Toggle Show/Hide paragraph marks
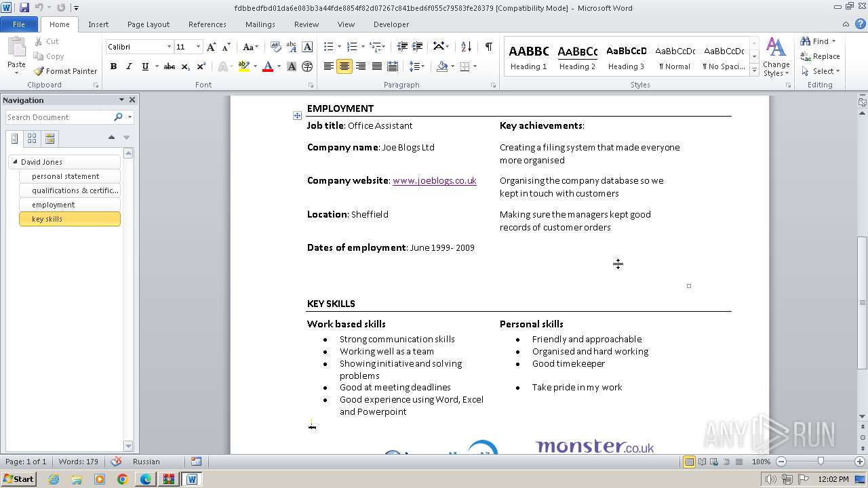Screen dimensions: 868x488 tap(488, 46)
